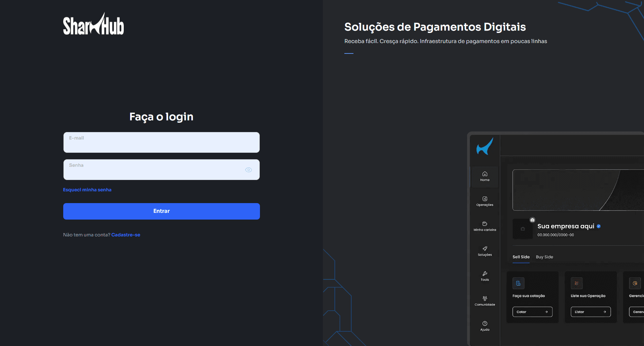Click the 'Faça o login' heading
The width and height of the screenshot is (644, 346).
161,117
